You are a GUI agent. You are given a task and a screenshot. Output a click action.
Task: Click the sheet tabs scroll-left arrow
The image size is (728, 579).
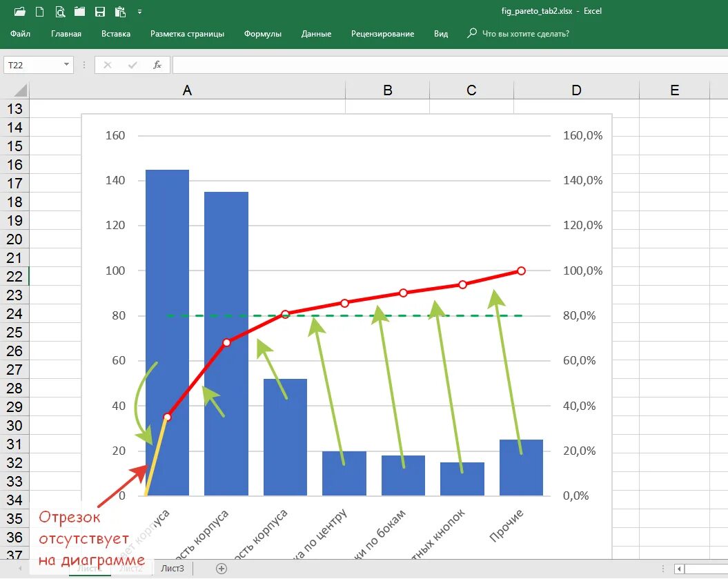tap(20, 569)
